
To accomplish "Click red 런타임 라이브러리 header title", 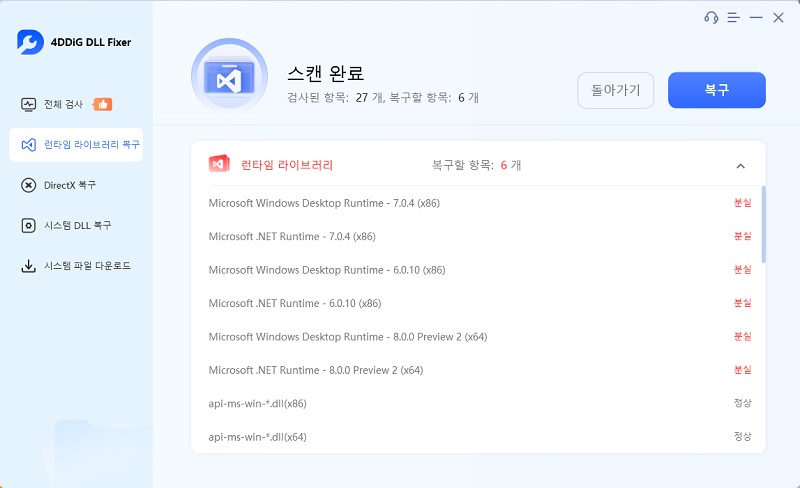I will coord(287,165).
